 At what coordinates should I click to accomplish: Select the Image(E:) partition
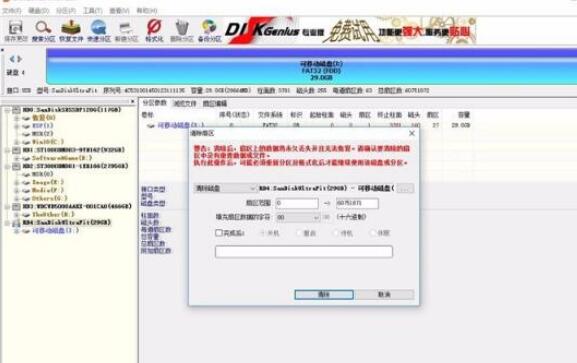coord(48,182)
